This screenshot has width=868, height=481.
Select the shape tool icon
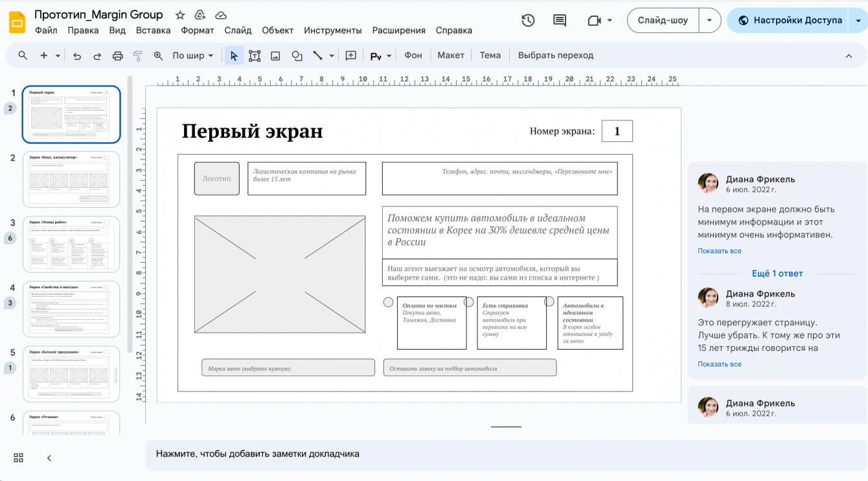tap(297, 56)
